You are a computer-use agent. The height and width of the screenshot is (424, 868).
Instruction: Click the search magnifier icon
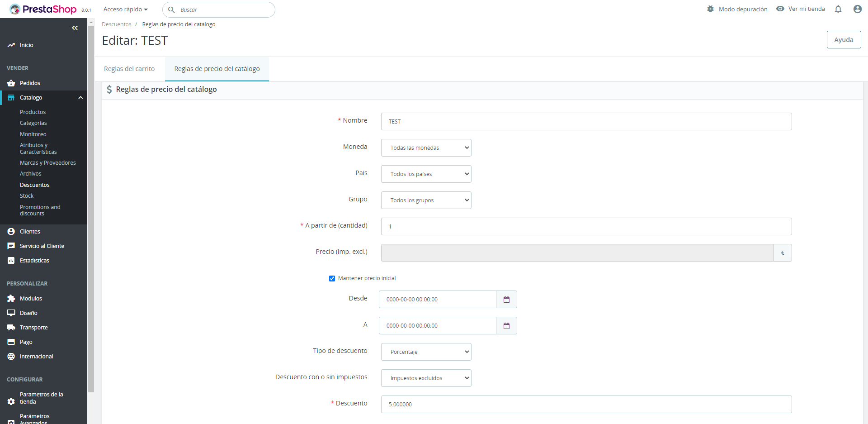pos(171,10)
